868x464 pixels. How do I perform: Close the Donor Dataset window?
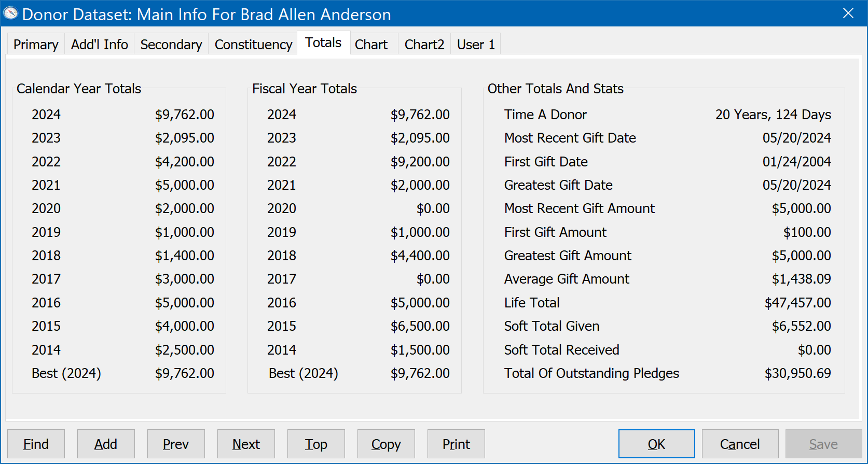click(x=848, y=13)
